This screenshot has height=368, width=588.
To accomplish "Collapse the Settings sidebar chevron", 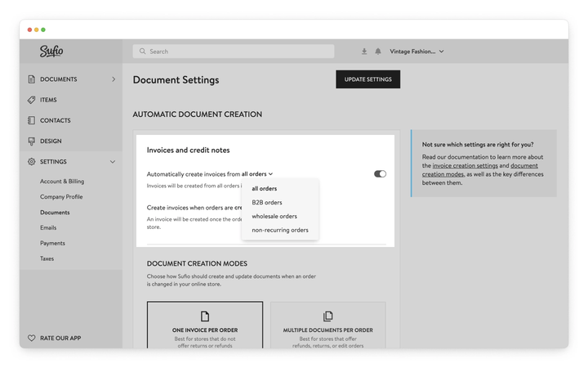I will click(113, 162).
